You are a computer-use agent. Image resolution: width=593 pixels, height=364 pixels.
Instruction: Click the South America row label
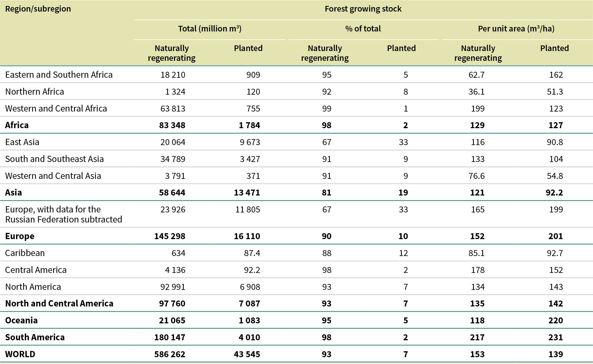(35, 337)
